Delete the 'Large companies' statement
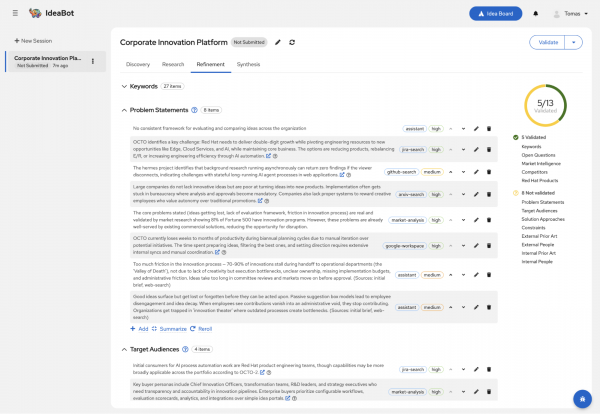The height and width of the screenshot is (414, 600). 489,194
